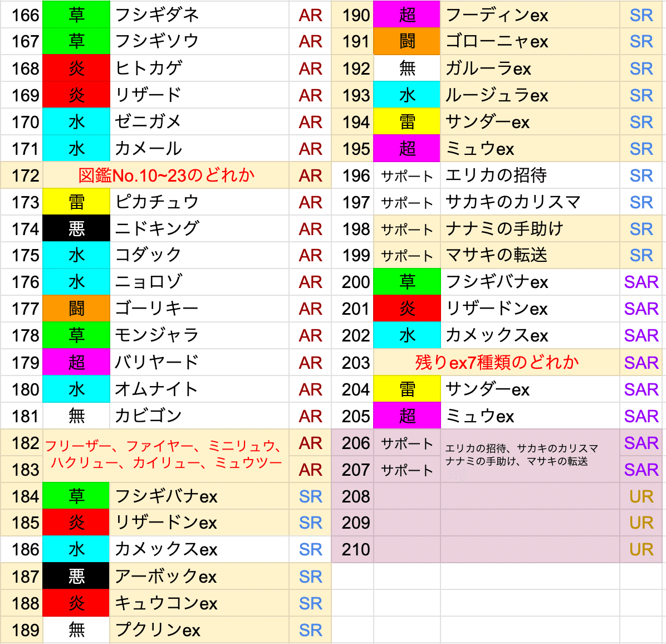Viewport: 666px width, 644px height.
Task: Select the cell サカキのカリスマ in row 197
Action: pos(530,202)
